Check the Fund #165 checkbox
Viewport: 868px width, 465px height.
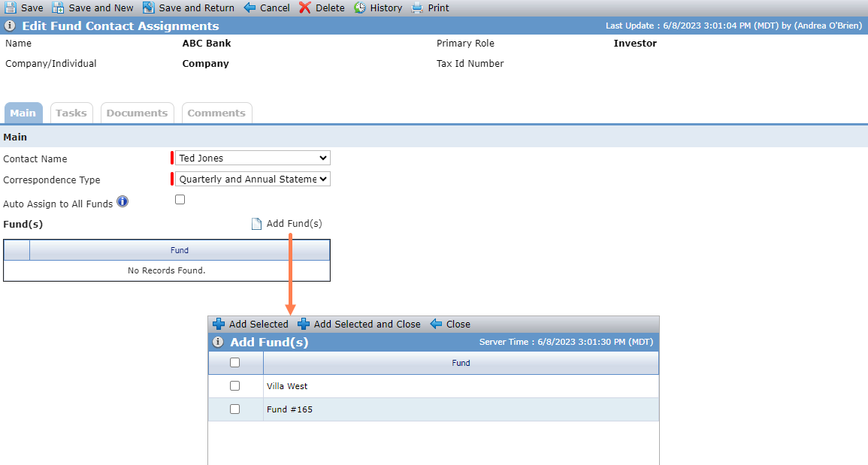tap(234, 409)
